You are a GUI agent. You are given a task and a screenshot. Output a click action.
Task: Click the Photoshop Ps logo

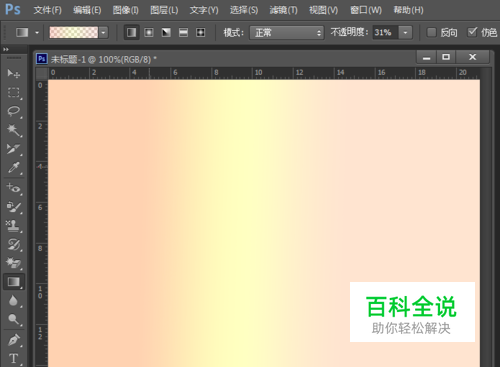pos(13,10)
